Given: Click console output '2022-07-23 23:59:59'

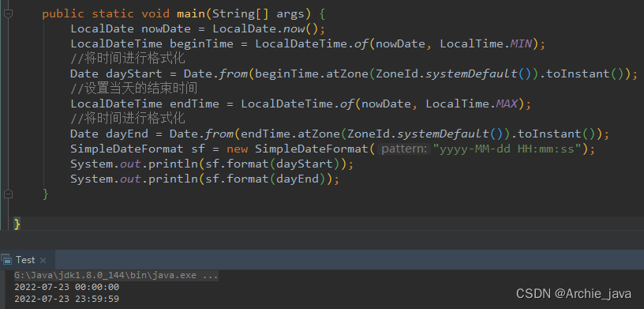Looking at the screenshot, I should pyautogui.click(x=66, y=300).
